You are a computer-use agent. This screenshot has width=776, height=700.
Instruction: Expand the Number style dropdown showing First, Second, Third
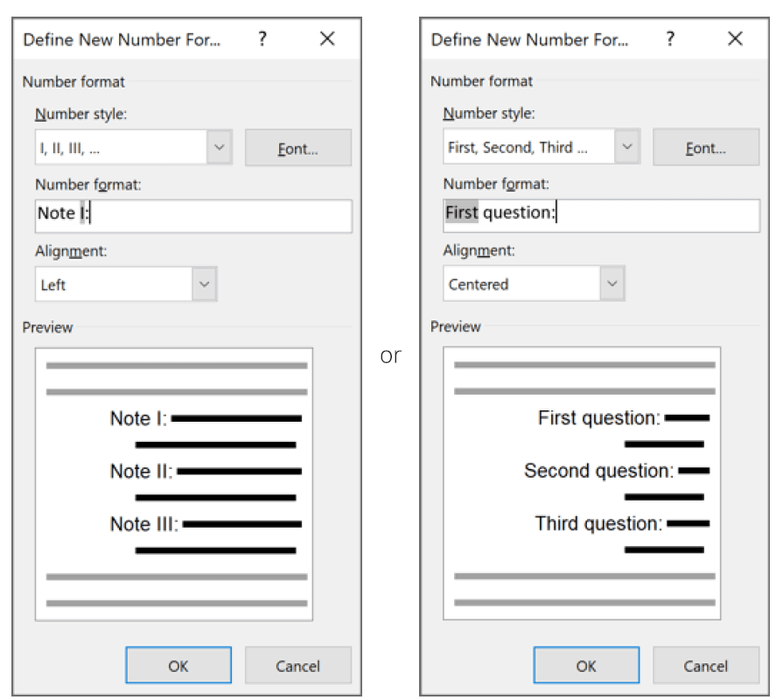(x=627, y=146)
